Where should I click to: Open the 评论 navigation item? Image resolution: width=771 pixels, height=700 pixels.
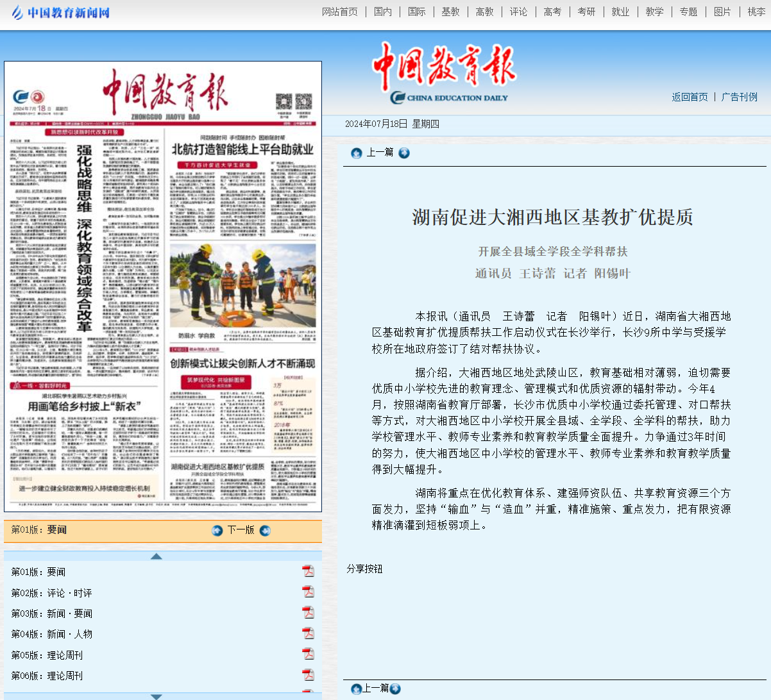pos(519,12)
